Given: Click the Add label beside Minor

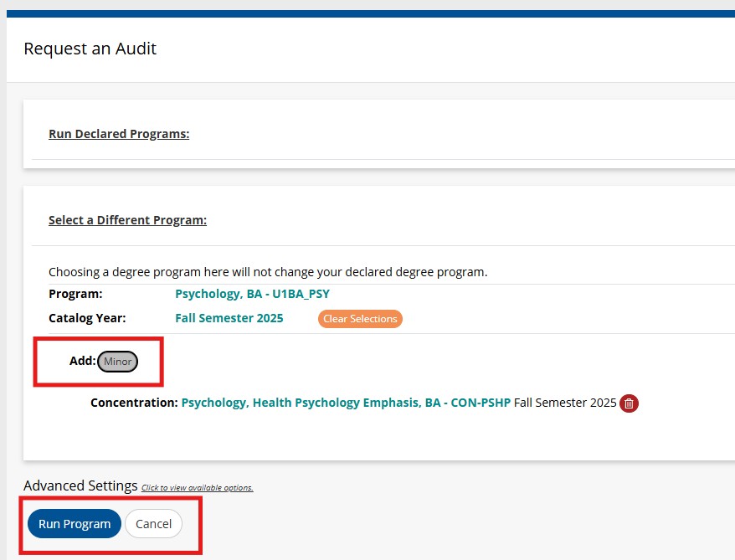Looking at the screenshot, I should [x=83, y=361].
